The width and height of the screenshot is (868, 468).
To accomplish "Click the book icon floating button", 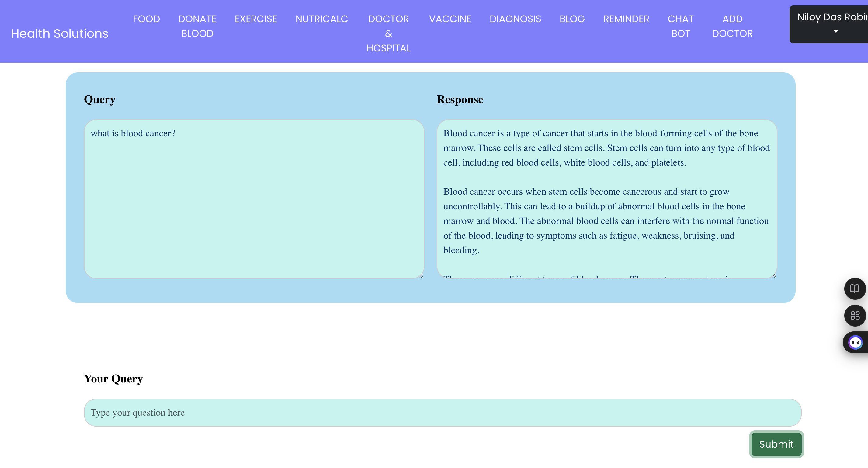I will 855,289.
